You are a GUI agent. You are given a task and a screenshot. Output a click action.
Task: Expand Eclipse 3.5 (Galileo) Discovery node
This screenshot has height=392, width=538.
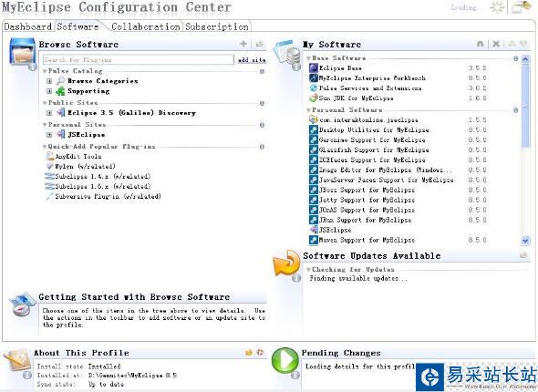49,113
